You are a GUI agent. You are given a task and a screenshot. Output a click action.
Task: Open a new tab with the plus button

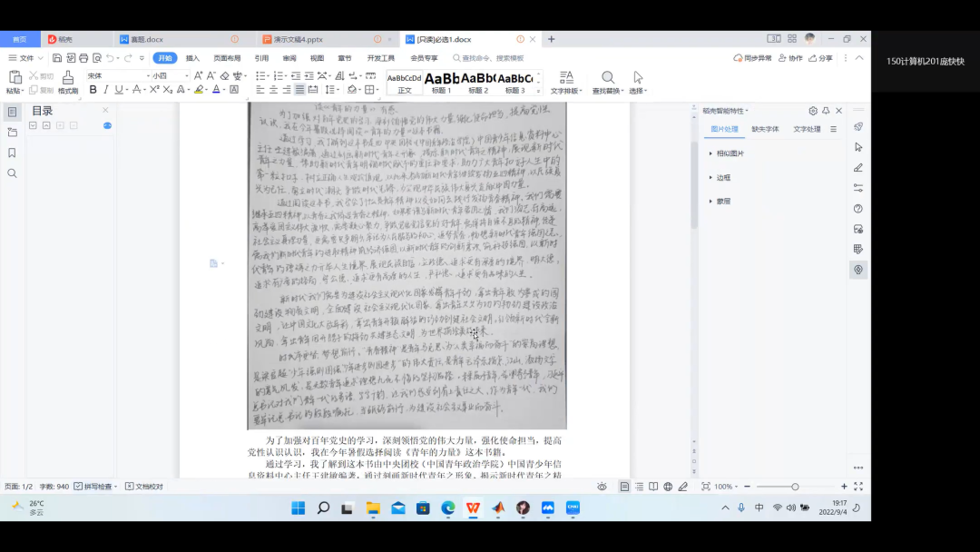552,39
